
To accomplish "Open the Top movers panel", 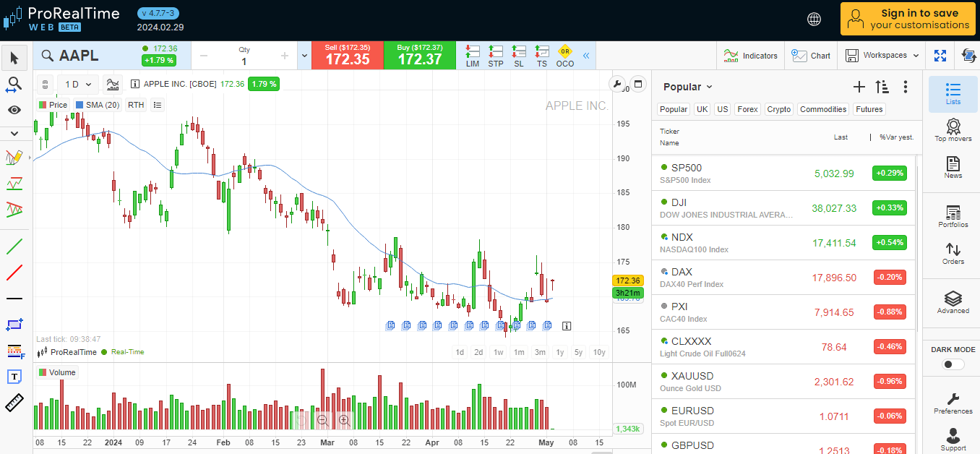I will [953, 129].
